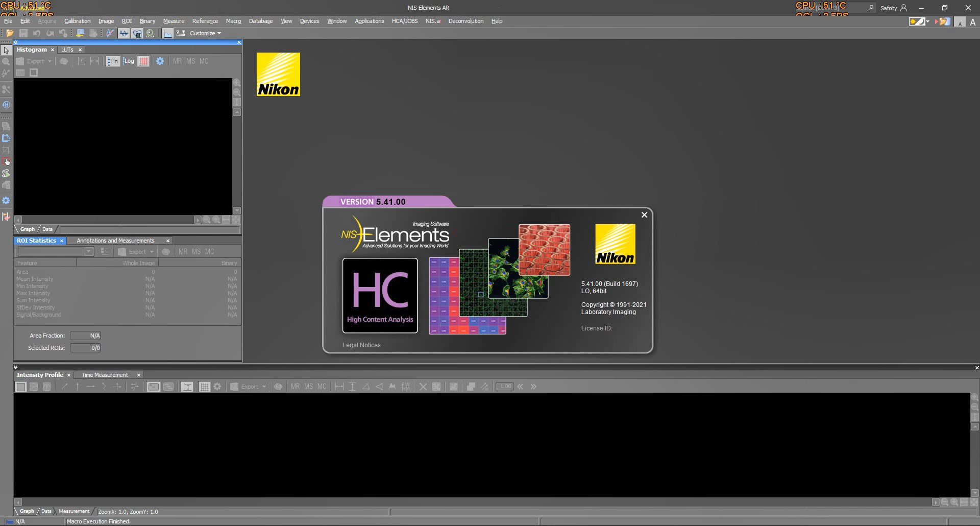Open the HCA/JOBS menu
Viewport: 980px width, 526px height.
[404, 21]
